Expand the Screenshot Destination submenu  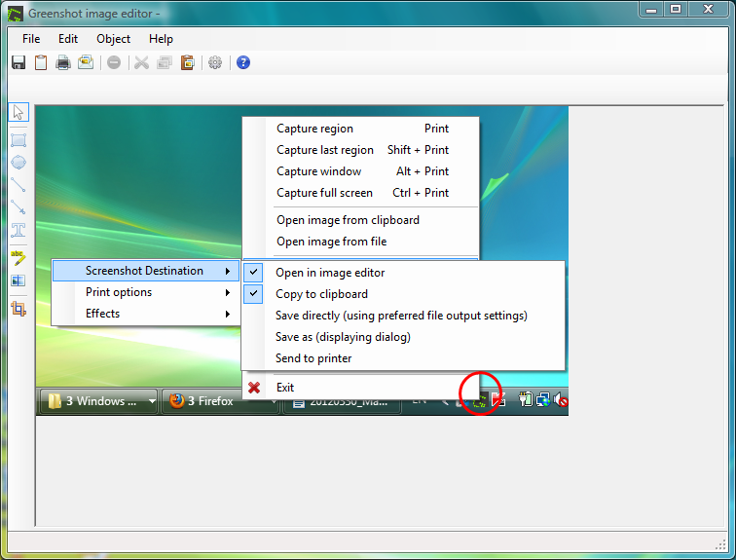144,271
